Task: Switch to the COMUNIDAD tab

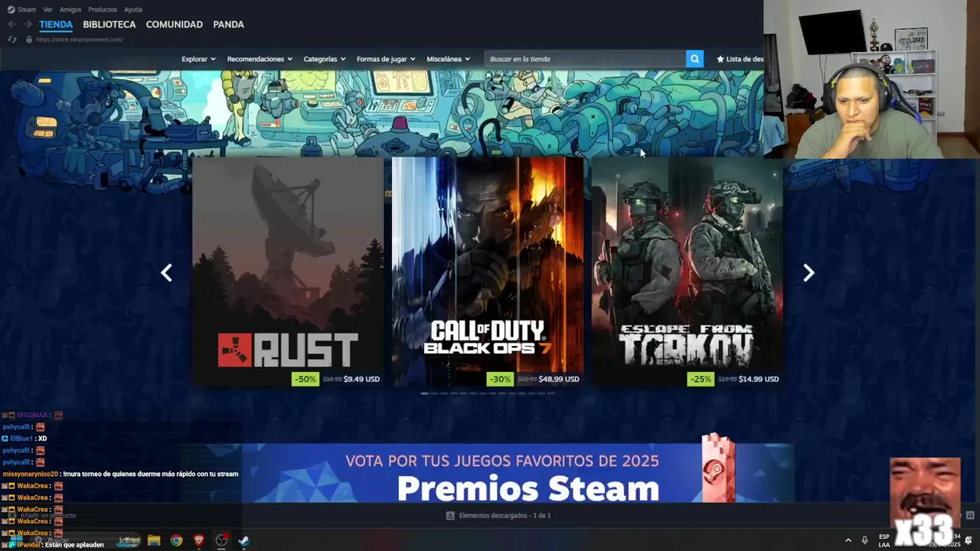Action: 175,24
